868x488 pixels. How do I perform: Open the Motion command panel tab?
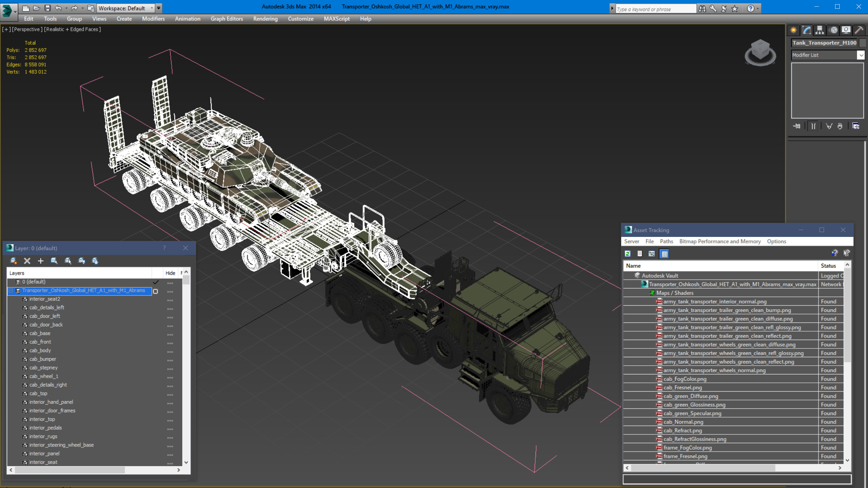point(833,30)
